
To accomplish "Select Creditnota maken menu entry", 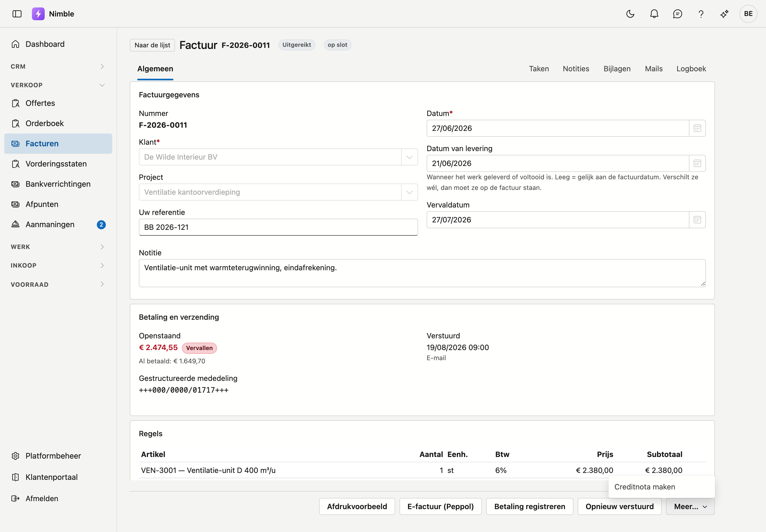I will coord(661,487).
